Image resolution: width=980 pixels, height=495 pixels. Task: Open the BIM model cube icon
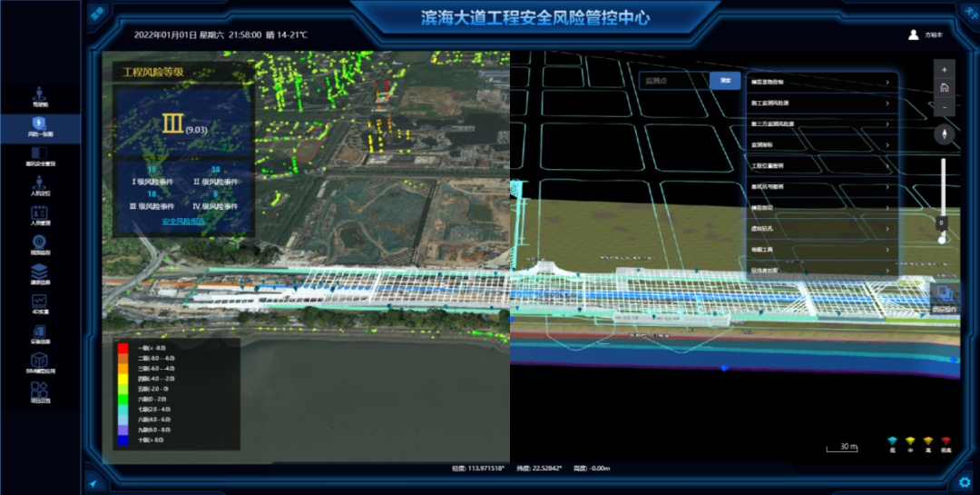tap(40, 362)
